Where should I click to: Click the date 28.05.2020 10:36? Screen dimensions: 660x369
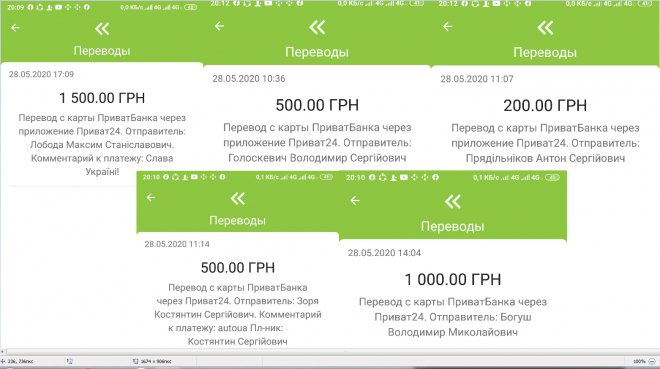(x=249, y=79)
